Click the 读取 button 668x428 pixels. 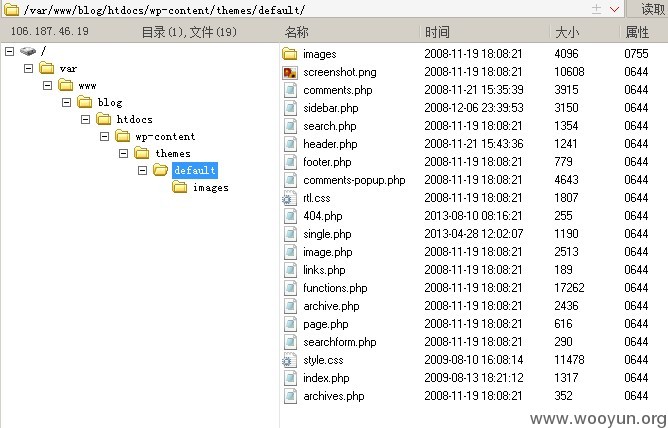(x=648, y=9)
